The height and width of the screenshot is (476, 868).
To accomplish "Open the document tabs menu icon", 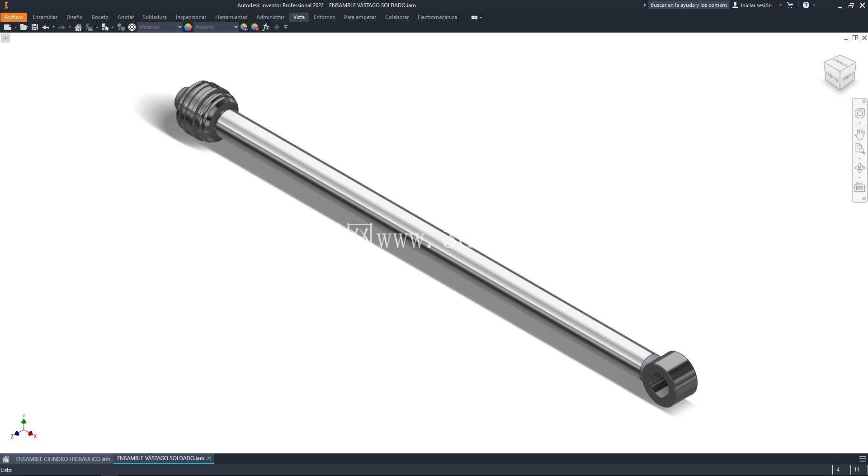I will tap(862, 459).
